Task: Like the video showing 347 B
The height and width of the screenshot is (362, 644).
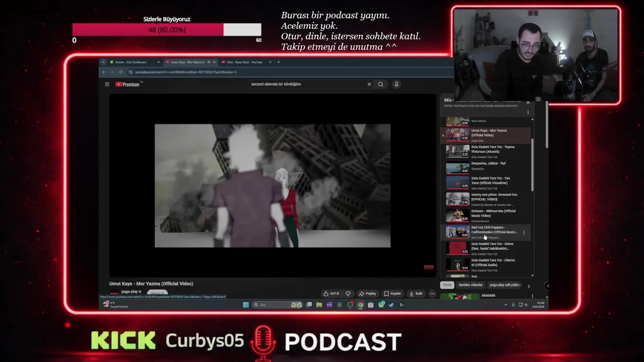Action: [x=331, y=294]
